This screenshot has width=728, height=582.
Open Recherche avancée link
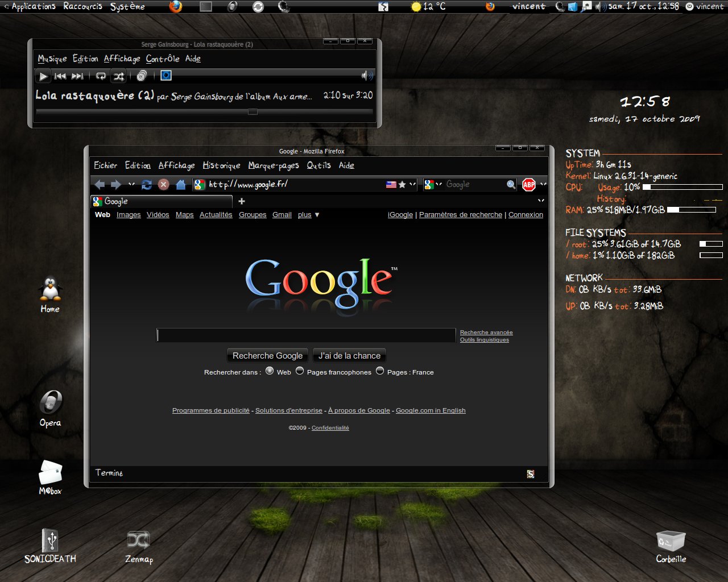pos(486,332)
